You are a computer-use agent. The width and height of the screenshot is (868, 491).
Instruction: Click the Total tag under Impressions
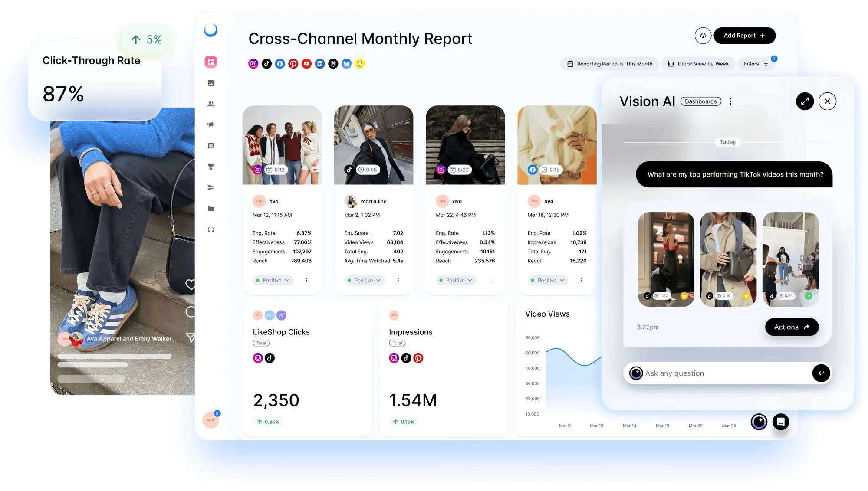(x=397, y=343)
